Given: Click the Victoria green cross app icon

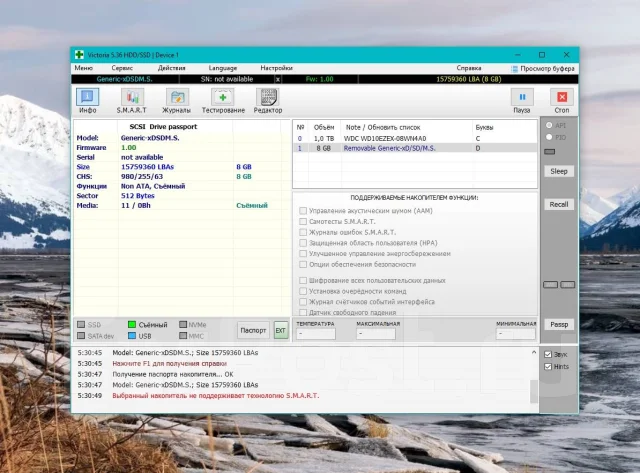Looking at the screenshot, I should pos(79,55).
